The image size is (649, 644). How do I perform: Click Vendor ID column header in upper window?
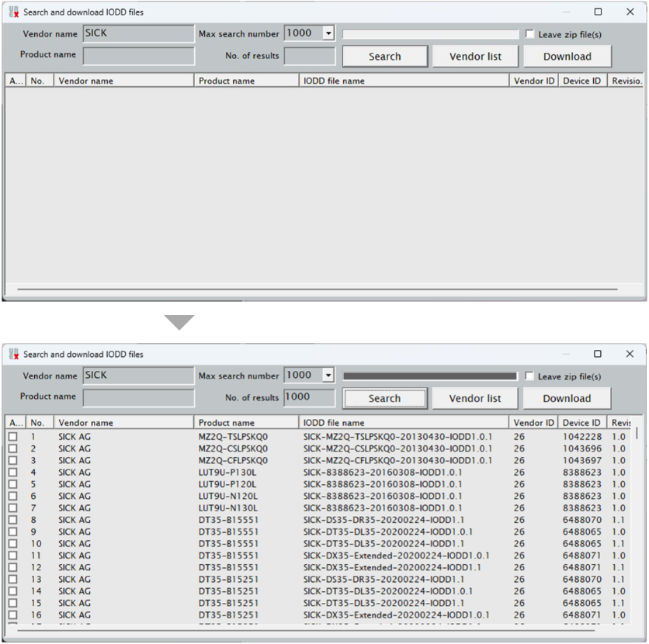click(x=534, y=81)
